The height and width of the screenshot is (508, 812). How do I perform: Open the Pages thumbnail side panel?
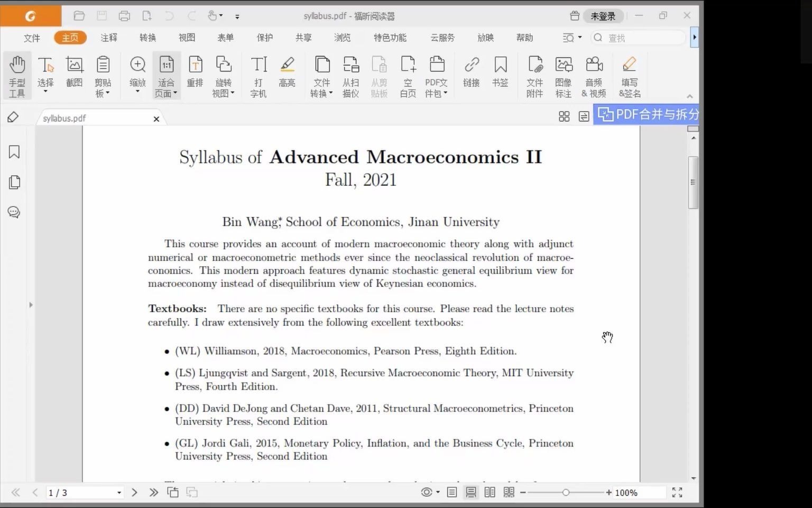pos(14,182)
